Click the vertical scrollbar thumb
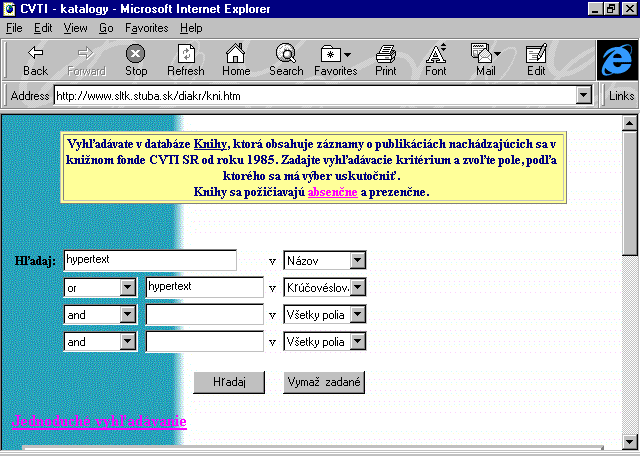This screenshot has height=456, width=640. [x=629, y=193]
